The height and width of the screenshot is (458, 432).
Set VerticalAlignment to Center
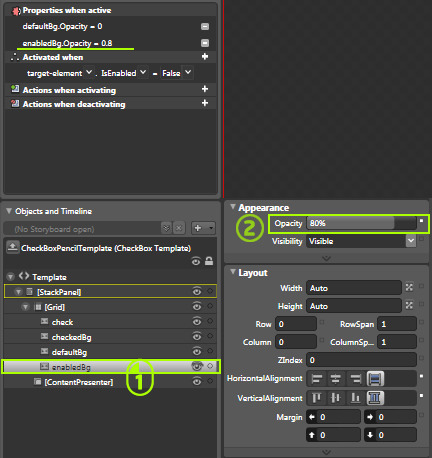click(x=335, y=397)
